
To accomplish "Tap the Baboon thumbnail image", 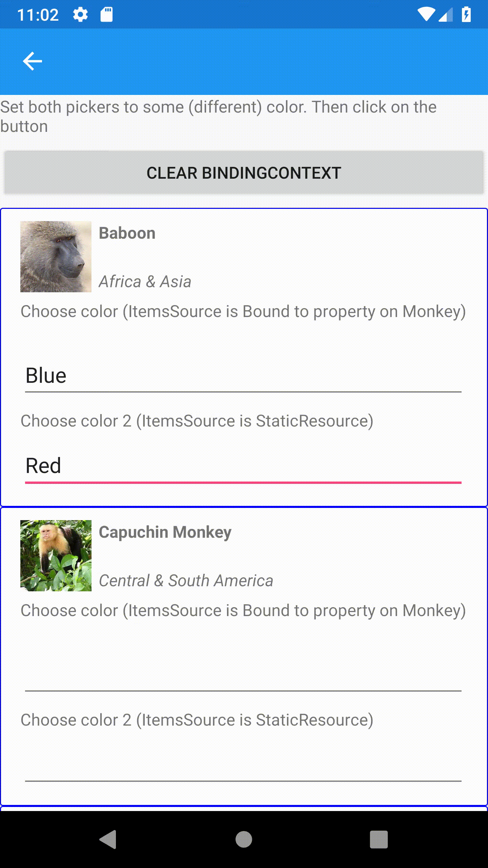I will [x=56, y=257].
